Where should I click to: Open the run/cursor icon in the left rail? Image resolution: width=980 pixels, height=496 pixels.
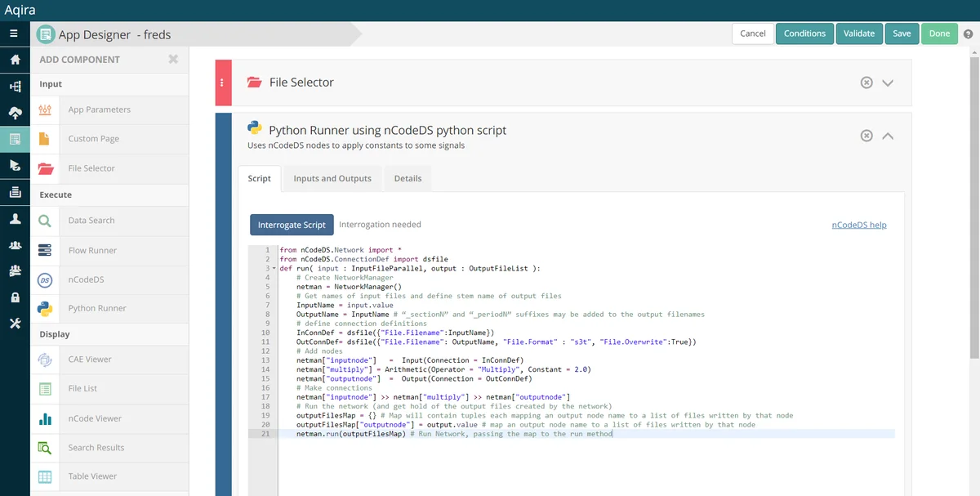point(15,166)
